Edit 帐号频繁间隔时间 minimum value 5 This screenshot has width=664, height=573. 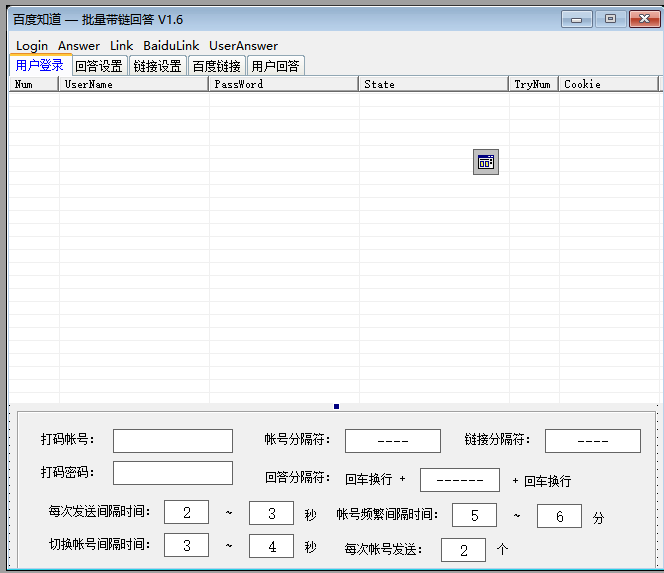(474, 515)
